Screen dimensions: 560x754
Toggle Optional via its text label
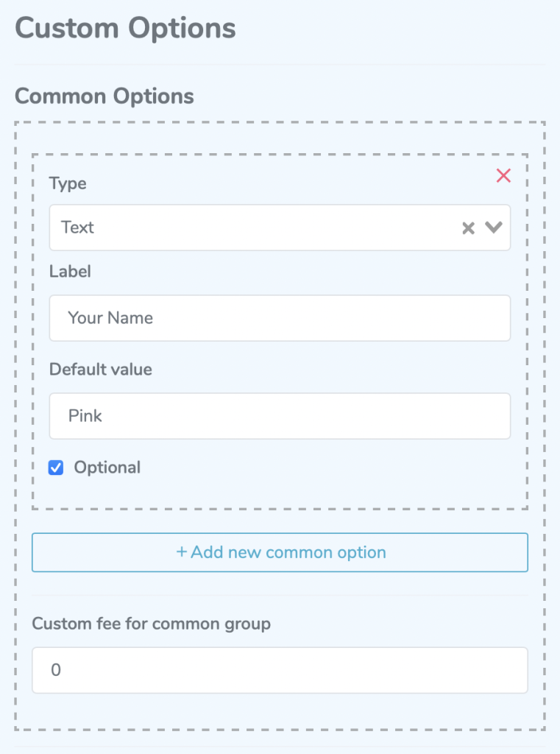click(x=107, y=468)
